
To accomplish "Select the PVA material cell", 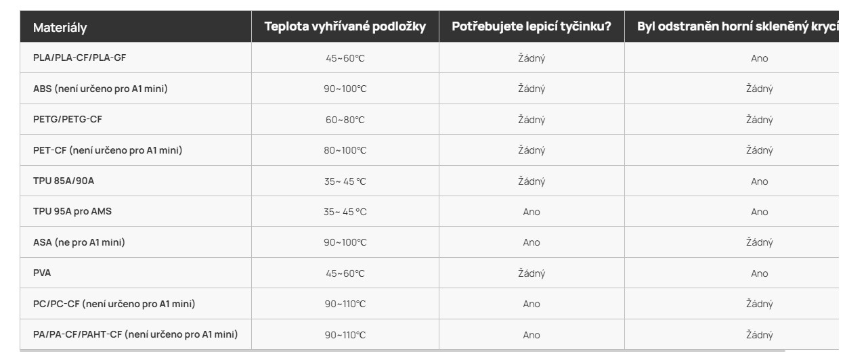I will 42,273.
